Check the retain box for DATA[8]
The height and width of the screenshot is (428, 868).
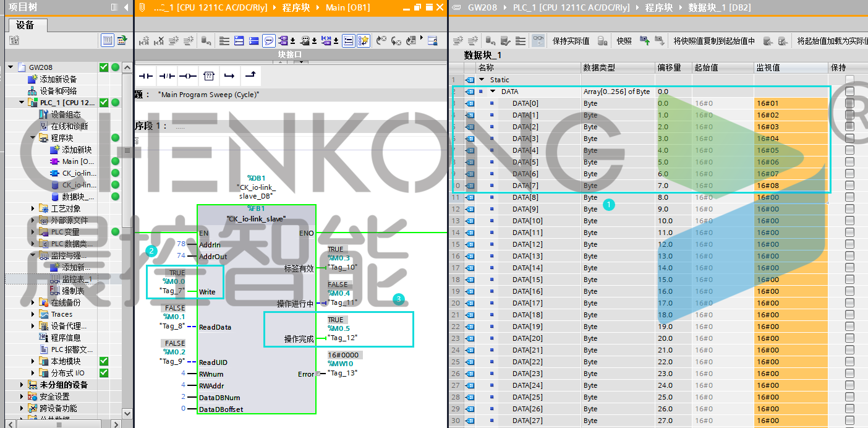(x=849, y=197)
